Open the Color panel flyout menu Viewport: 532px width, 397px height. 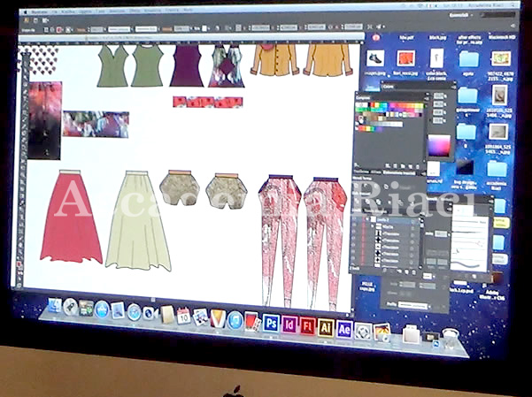coord(453,87)
